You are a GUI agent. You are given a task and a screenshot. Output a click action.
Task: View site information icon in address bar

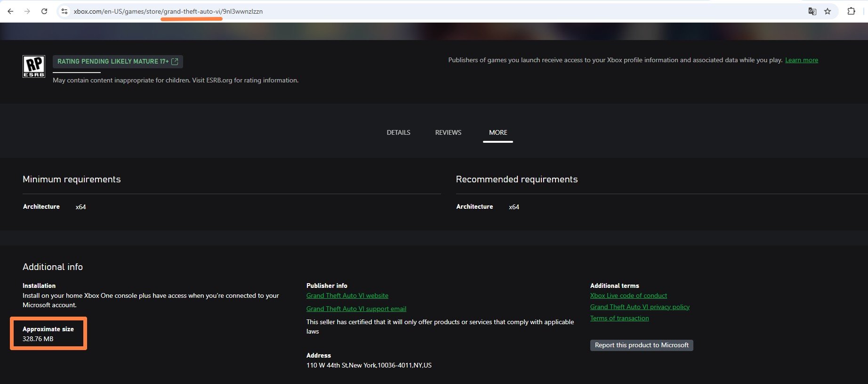(64, 11)
